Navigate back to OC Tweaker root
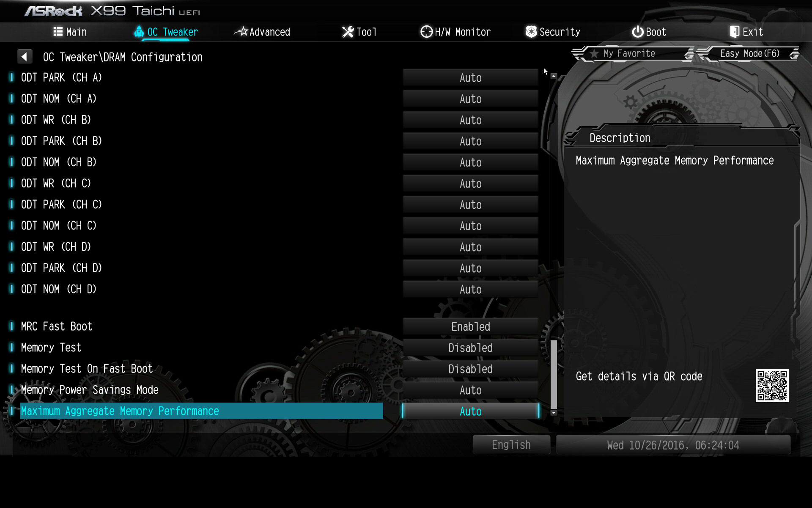The width and height of the screenshot is (812, 508). [x=23, y=57]
